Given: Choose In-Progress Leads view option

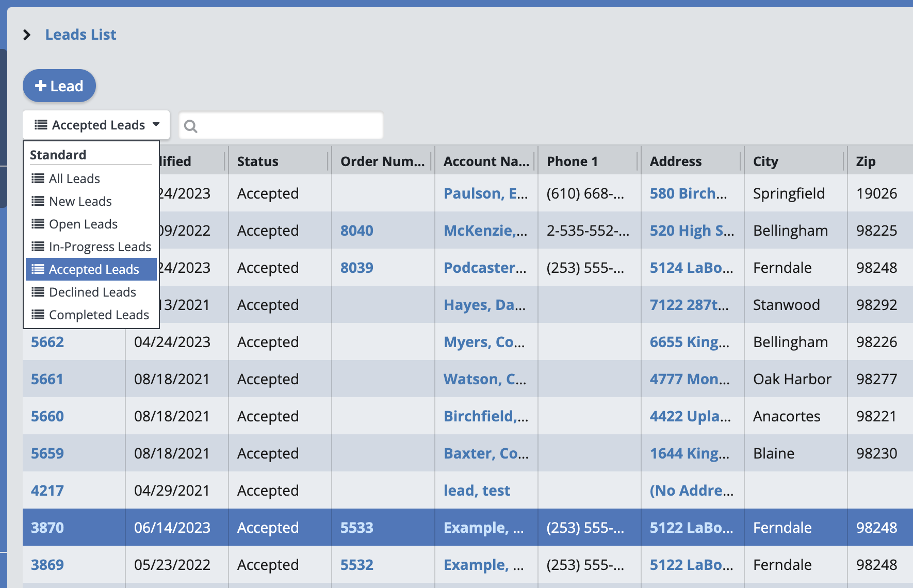Looking at the screenshot, I should click(100, 247).
